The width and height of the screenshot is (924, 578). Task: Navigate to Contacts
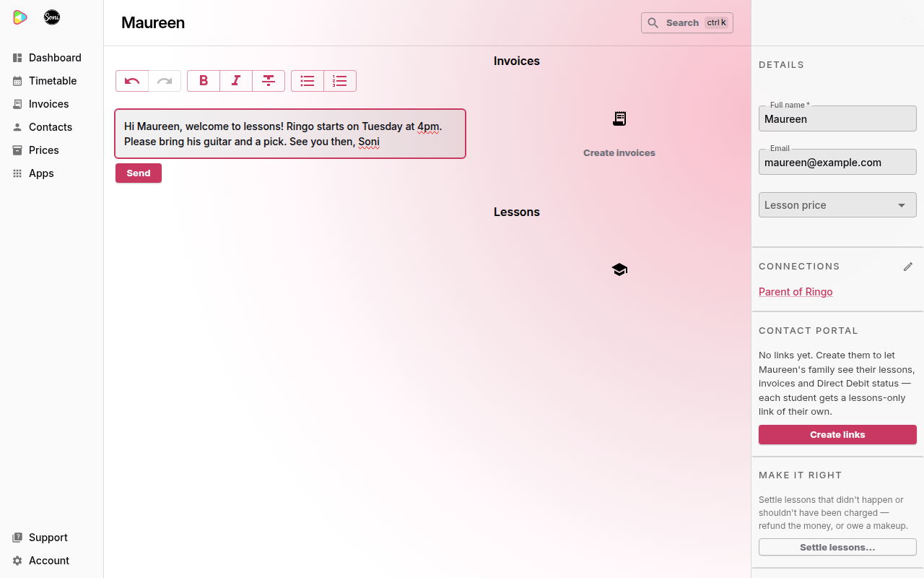click(x=51, y=127)
